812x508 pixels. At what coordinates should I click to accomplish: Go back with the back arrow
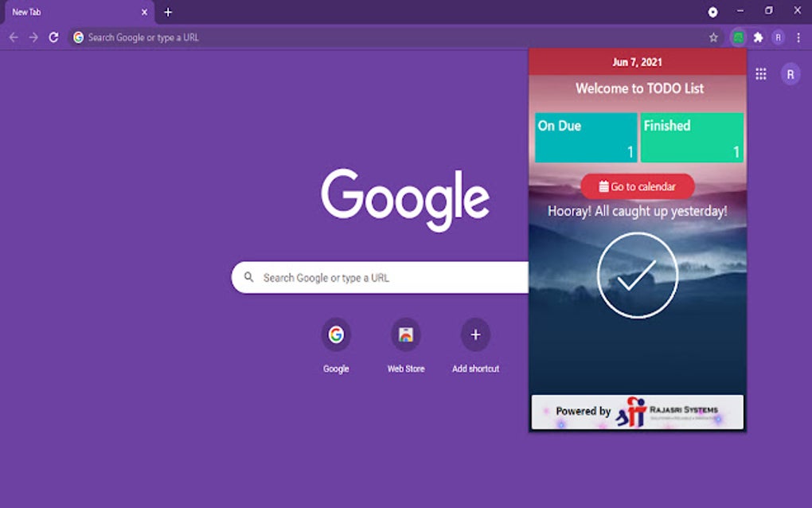point(14,37)
